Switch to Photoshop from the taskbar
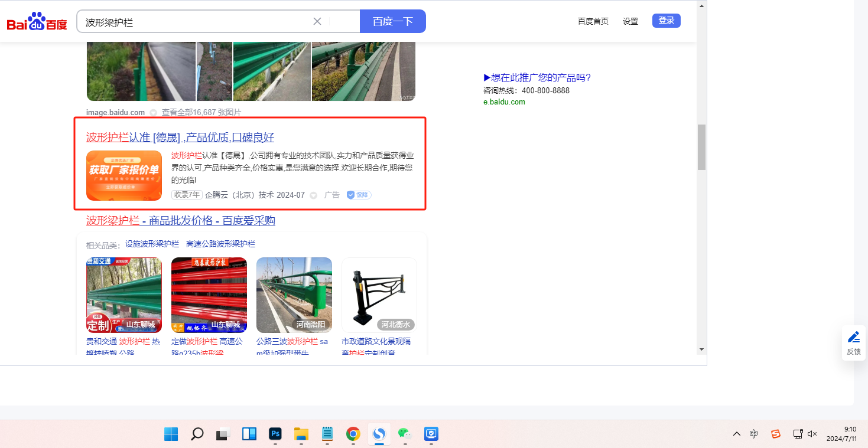The width and height of the screenshot is (868, 448). pyautogui.click(x=275, y=434)
